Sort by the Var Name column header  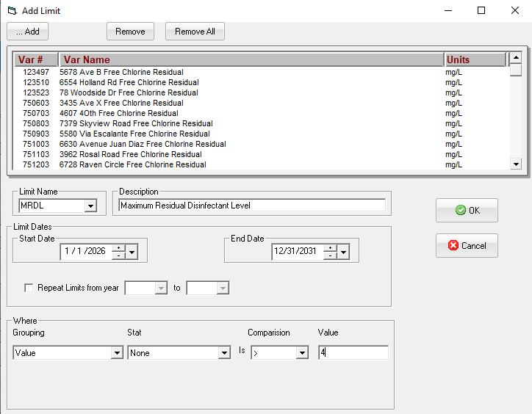[x=251, y=59]
